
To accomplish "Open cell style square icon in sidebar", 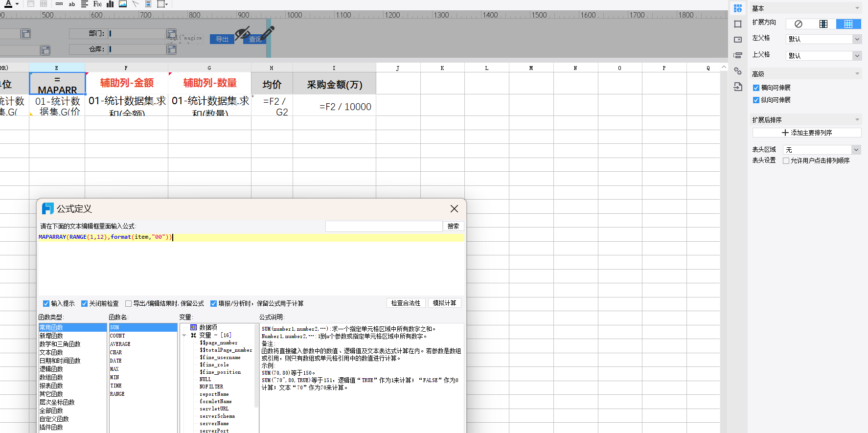I will [738, 24].
